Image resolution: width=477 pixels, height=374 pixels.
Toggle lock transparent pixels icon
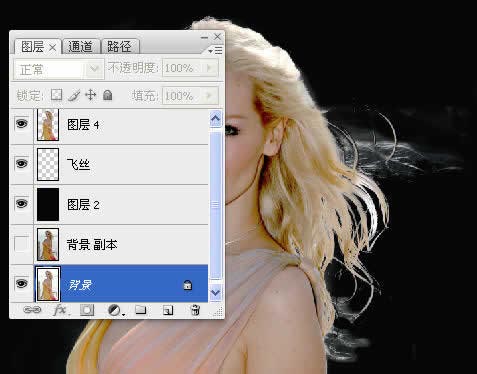[x=56, y=95]
